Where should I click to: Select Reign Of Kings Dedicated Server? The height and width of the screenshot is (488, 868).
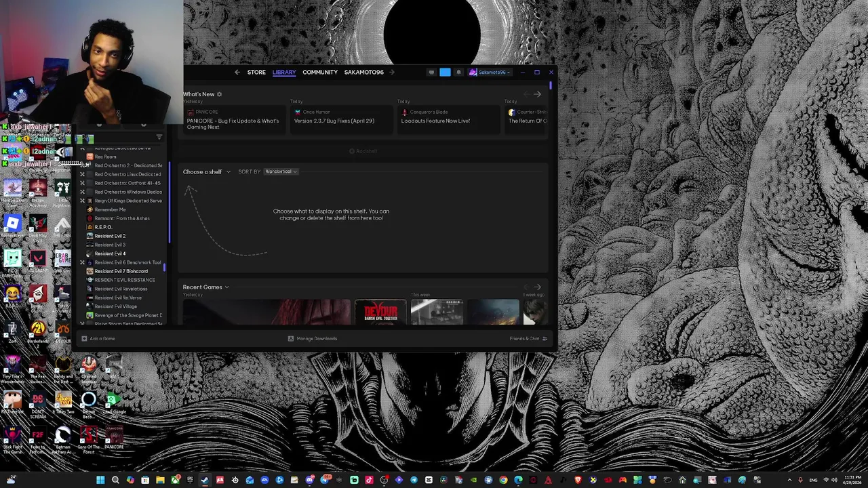click(x=128, y=201)
